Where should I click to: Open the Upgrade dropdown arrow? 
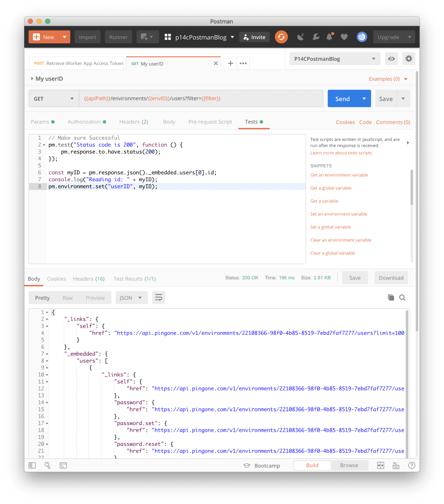(409, 37)
